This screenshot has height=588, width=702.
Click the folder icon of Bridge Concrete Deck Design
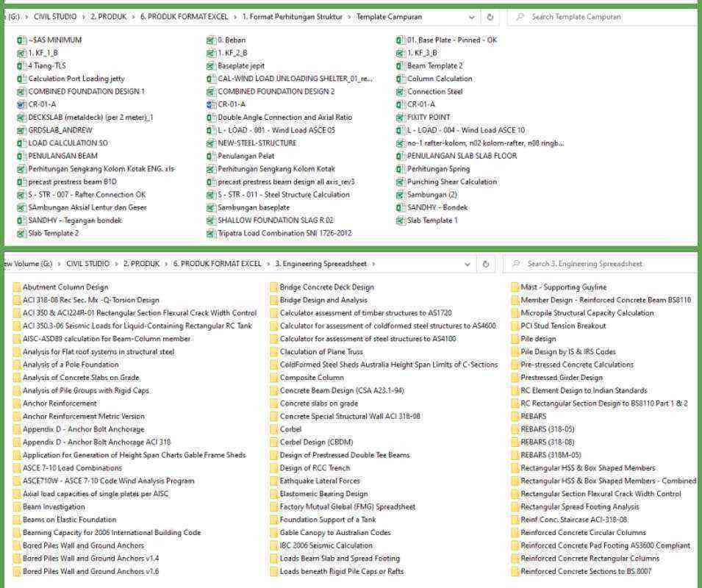pos(273,287)
